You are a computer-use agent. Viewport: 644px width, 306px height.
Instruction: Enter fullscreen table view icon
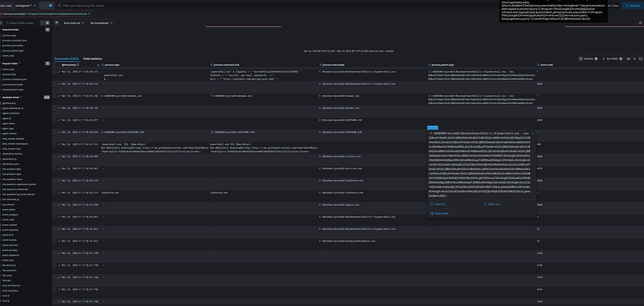[x=641, y=59]
